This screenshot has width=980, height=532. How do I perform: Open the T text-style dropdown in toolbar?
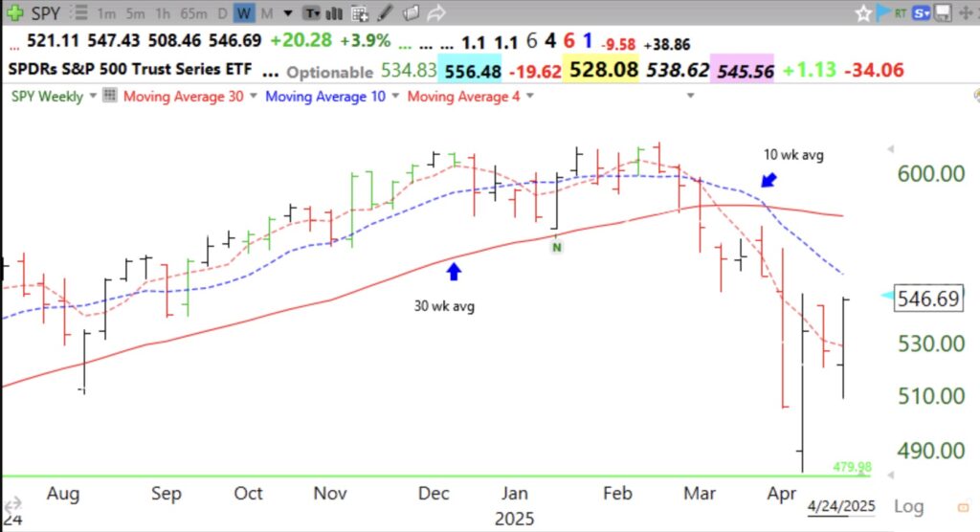(x=311, y=13)
